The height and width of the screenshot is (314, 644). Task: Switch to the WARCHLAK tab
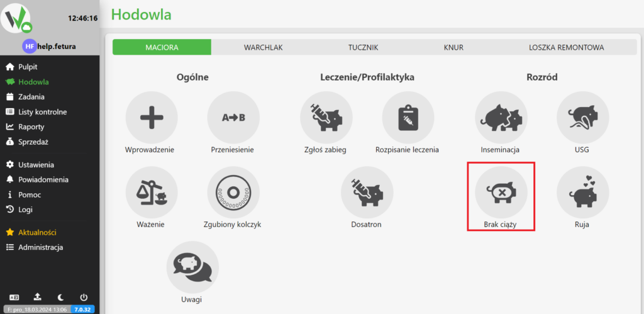point(264,47)
